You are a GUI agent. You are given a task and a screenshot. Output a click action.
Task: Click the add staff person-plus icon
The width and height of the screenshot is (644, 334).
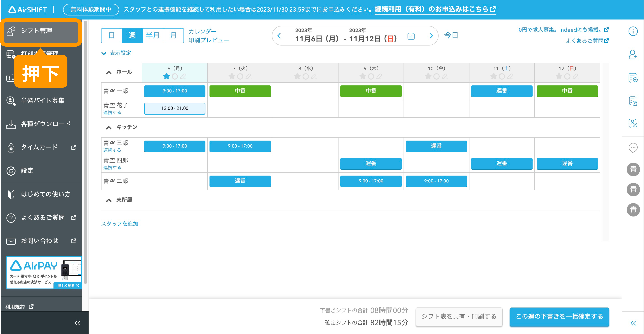(633, 54)
